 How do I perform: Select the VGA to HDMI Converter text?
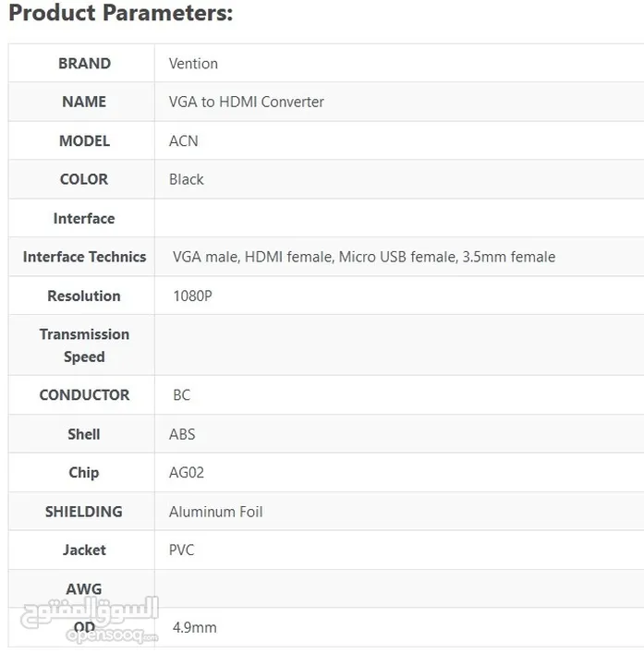point(246,102)
